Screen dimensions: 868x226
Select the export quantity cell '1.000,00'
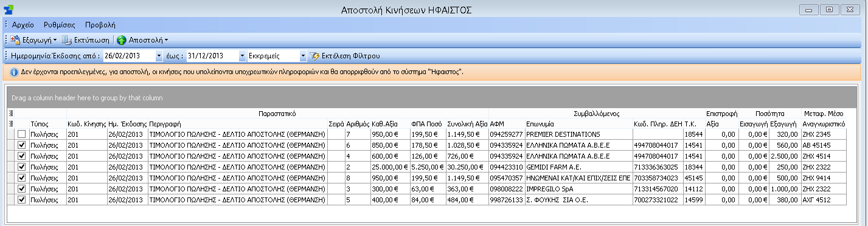785,188
